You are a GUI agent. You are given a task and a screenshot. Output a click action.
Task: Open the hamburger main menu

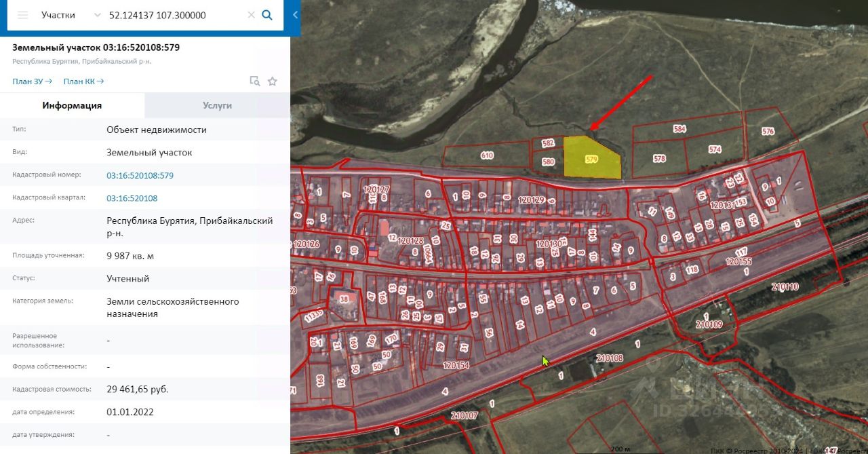(22, 15)
